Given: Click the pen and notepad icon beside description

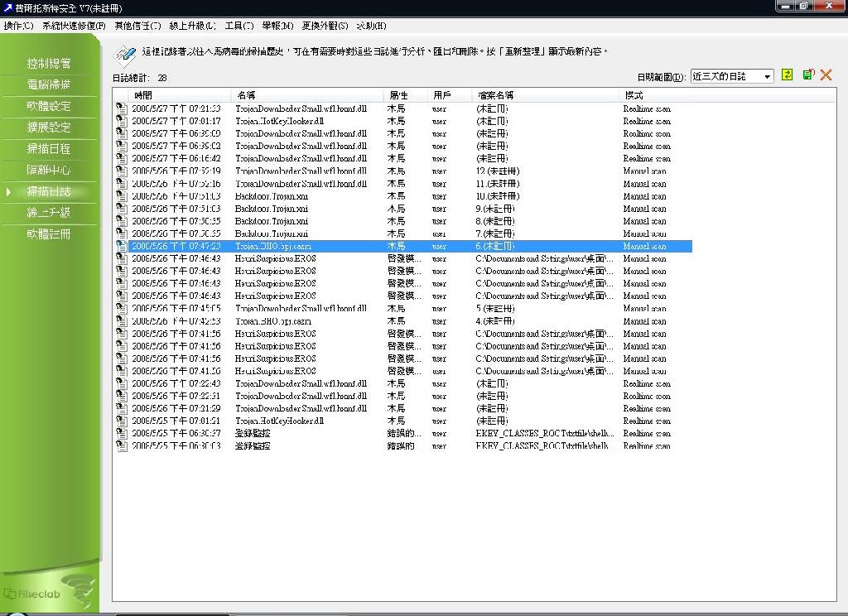Looking at the screenshot, I should pyautogui.click(x=124, y=55).
